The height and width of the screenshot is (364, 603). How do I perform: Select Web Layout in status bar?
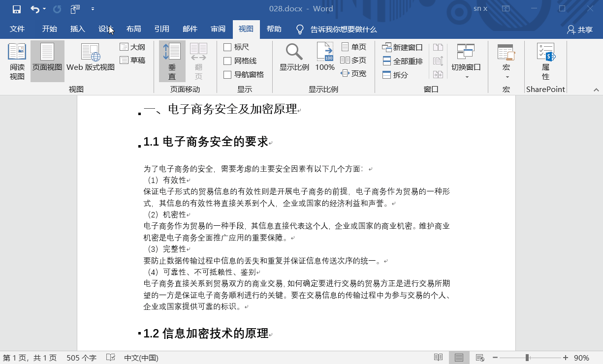coord(479,358)
